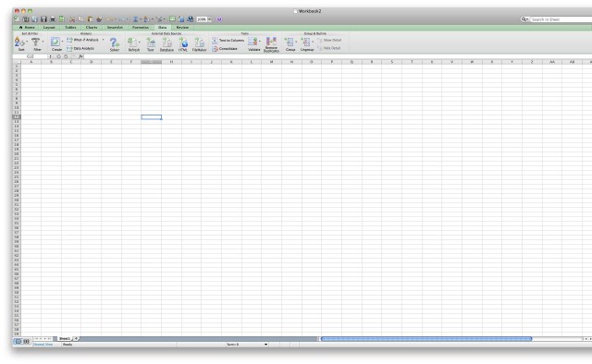Open the Review ribbon tab
Image resolution: width=592 pixels, height=364 pixels.
[x=182, y=28]
